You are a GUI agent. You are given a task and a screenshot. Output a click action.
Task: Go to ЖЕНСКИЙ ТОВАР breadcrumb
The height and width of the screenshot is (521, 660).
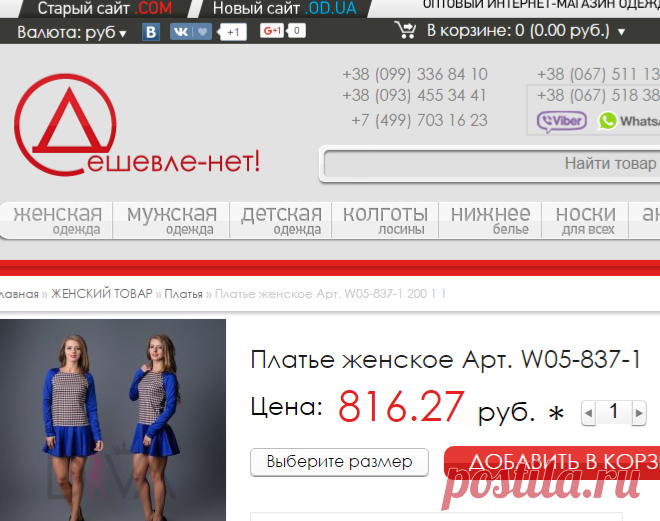click(102, 293)
